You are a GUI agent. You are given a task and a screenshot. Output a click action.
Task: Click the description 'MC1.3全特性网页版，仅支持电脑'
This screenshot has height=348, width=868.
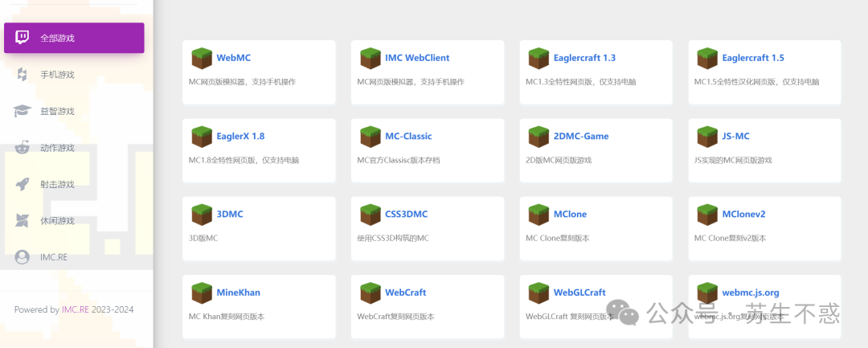(x=581, y=82)
